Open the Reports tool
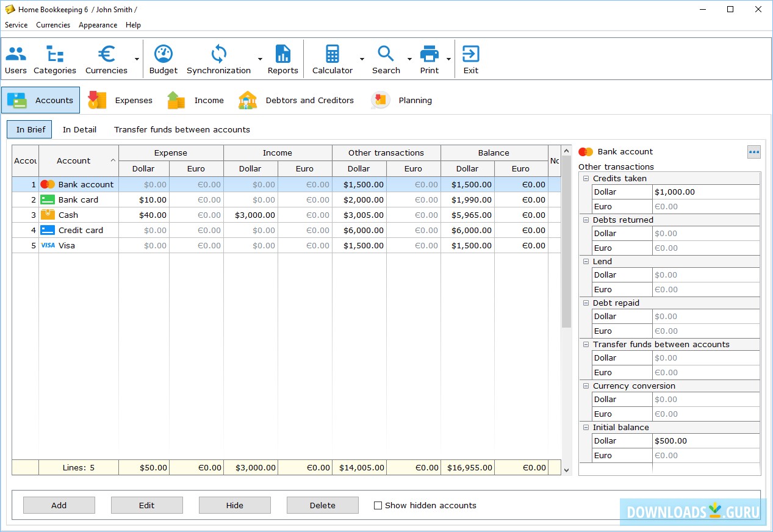Image resolution: width=773 pixels, height=532 pixels. [x=282, y=58]
